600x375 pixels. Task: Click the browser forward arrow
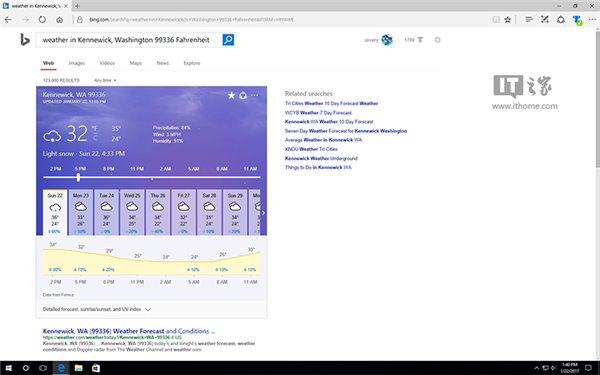click(x=25, y=20)
